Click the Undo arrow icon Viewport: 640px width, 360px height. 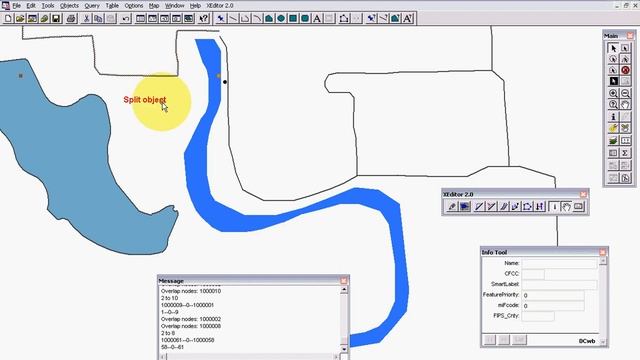point(126,18)
